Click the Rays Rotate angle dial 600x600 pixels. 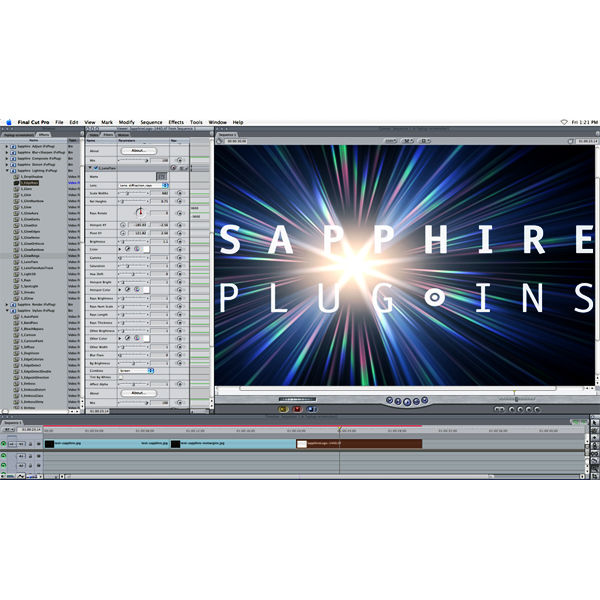coord(140,212)
